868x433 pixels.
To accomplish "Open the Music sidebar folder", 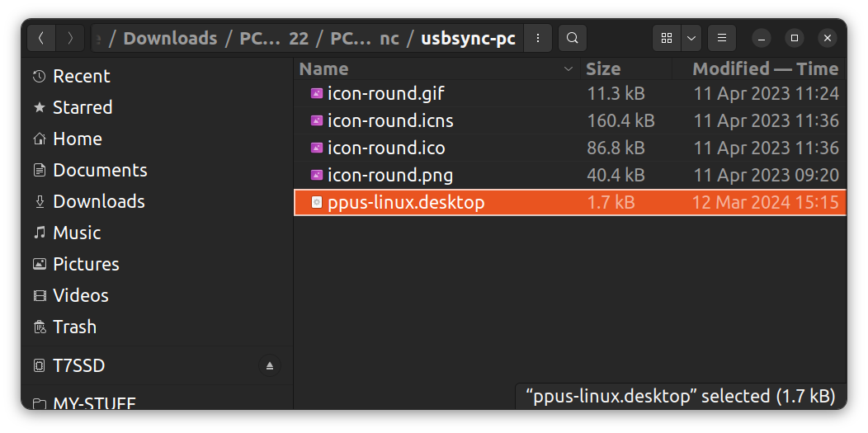I will tap(77, 233).
